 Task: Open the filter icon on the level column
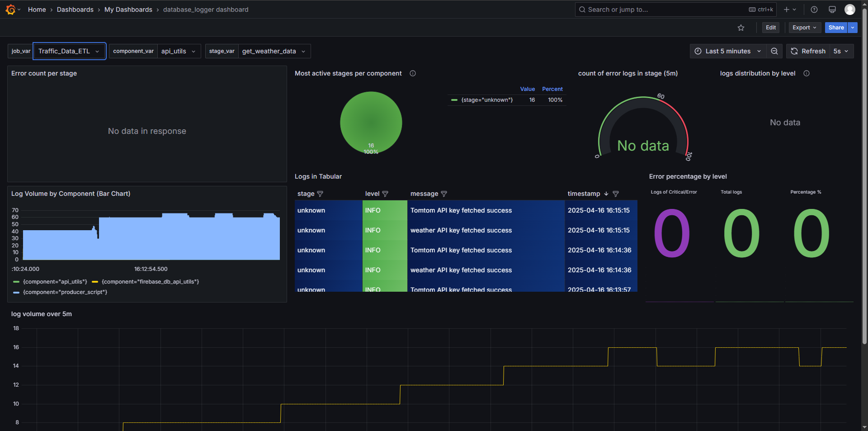[385, 194]
